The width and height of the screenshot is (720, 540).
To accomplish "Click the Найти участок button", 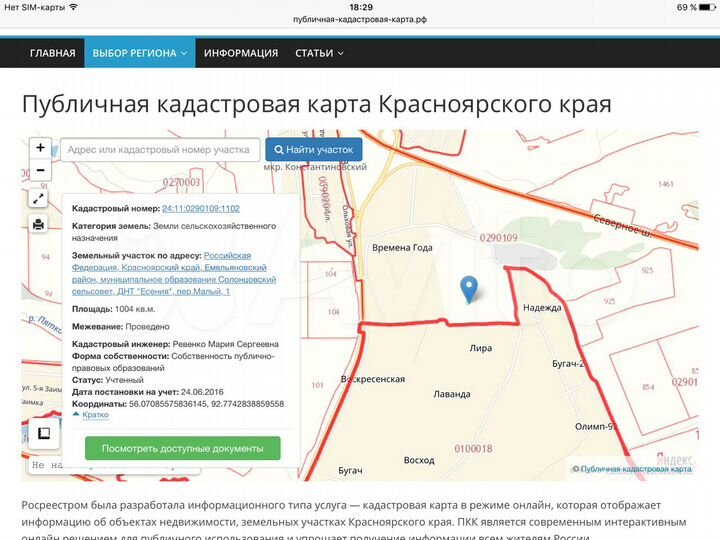I will pos(314,150).
